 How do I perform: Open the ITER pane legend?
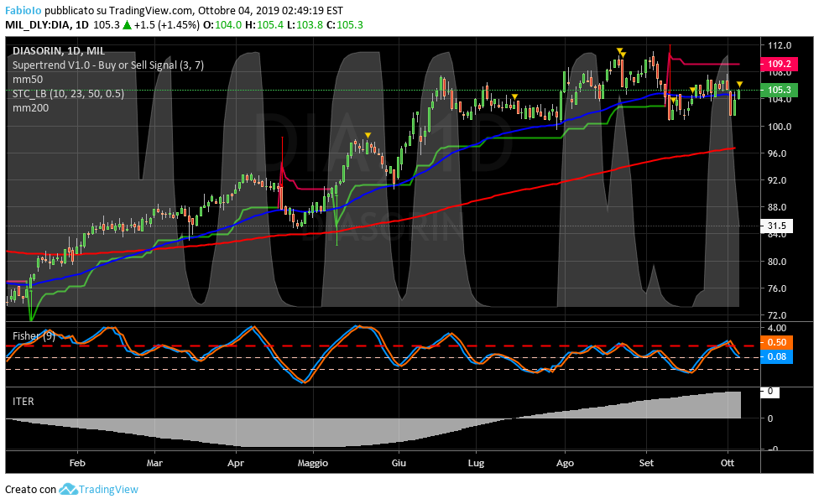point(23,402)
